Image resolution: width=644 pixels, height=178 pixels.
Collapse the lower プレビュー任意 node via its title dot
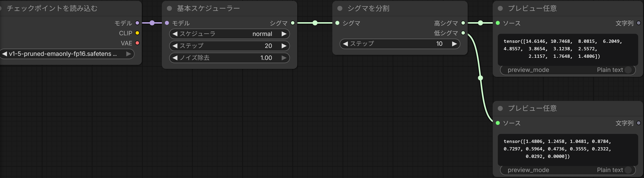coord(500,108)
